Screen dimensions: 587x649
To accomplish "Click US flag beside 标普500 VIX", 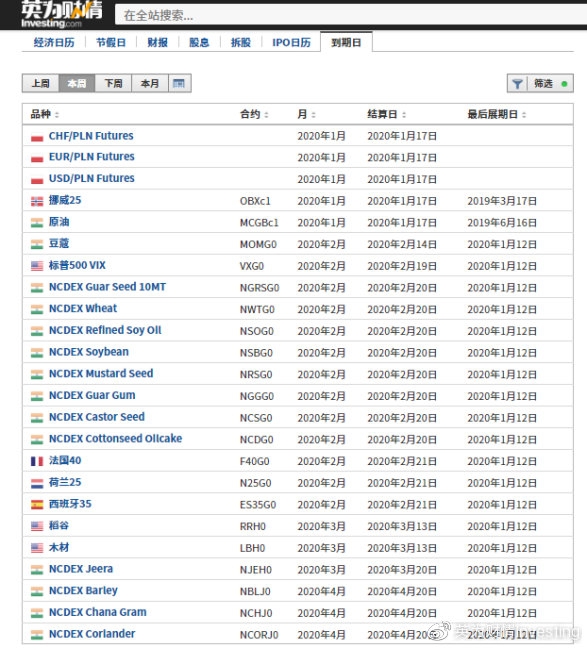I will [x=37, y=266].
